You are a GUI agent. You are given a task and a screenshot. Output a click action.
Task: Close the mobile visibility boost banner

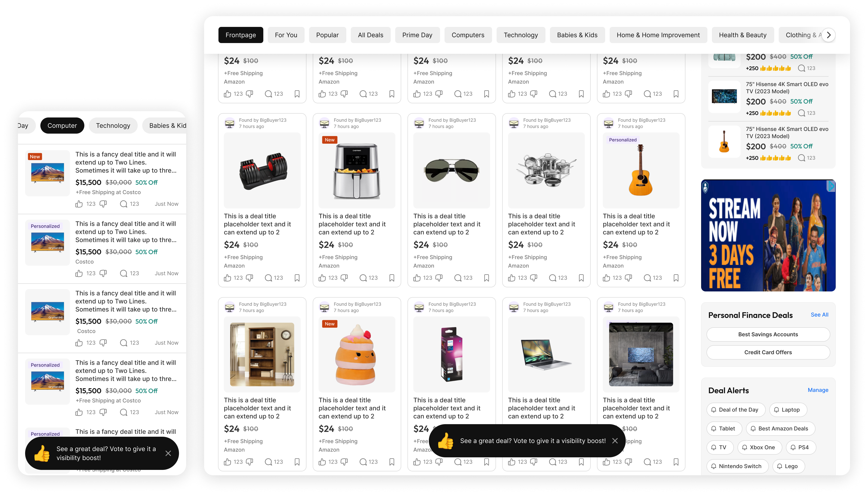[168, 453]
